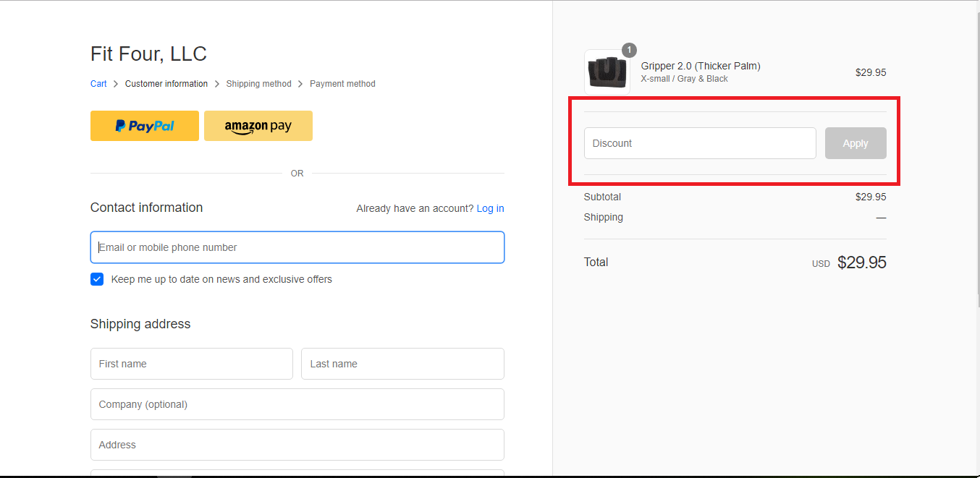The image size is (980, 478).
Task: Click the Last name field
Action: tap(402, 364)
